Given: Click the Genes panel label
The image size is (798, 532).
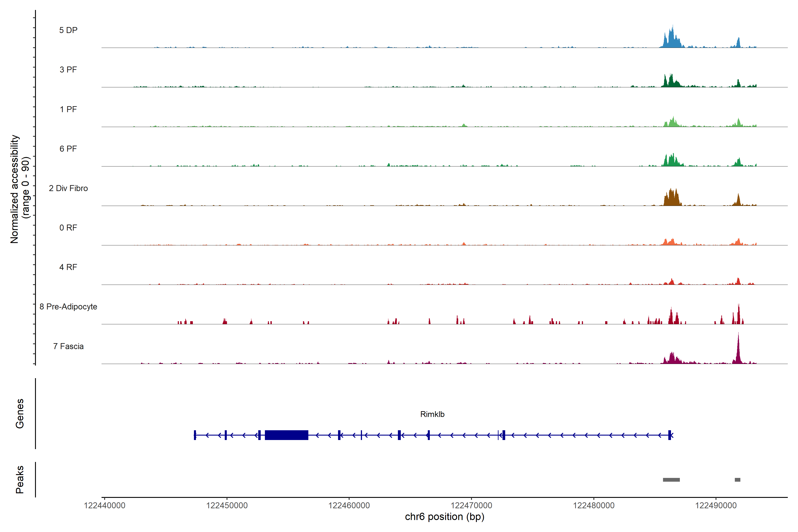Looking at the screenshot, I should (20, 413).
